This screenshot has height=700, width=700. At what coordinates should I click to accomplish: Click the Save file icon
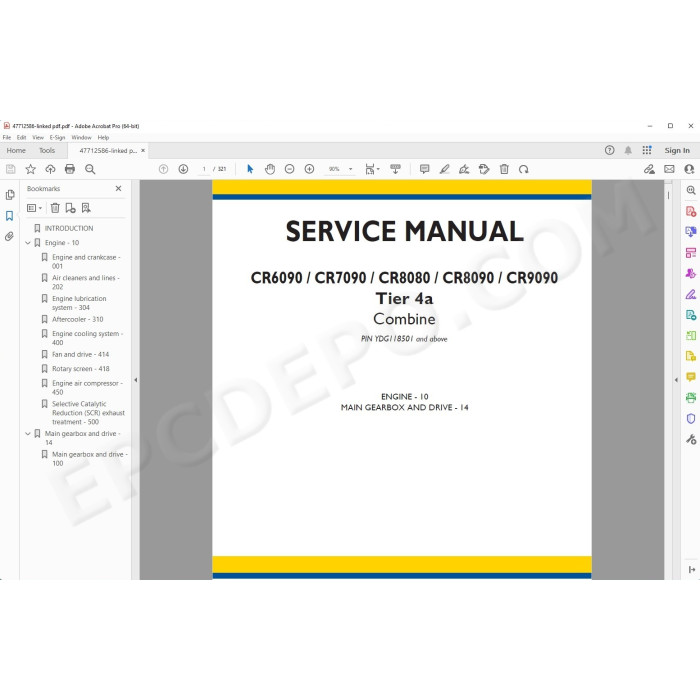click(11, 169)
